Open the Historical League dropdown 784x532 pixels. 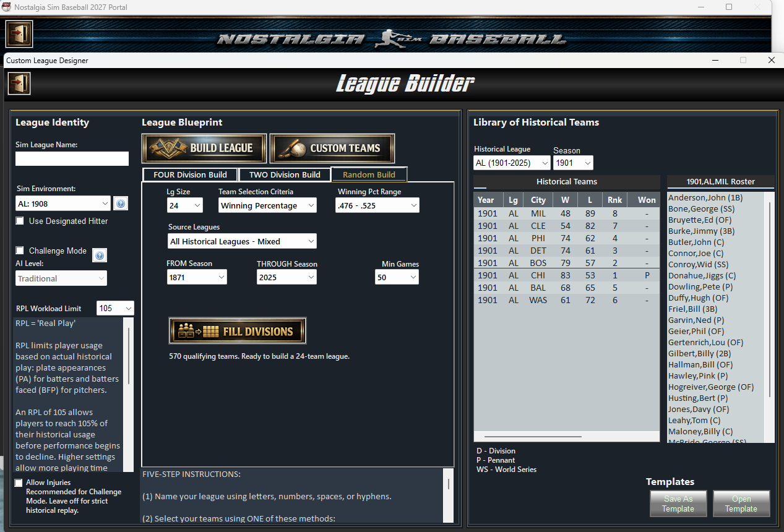pyautogui.click(x=512, y=163)
